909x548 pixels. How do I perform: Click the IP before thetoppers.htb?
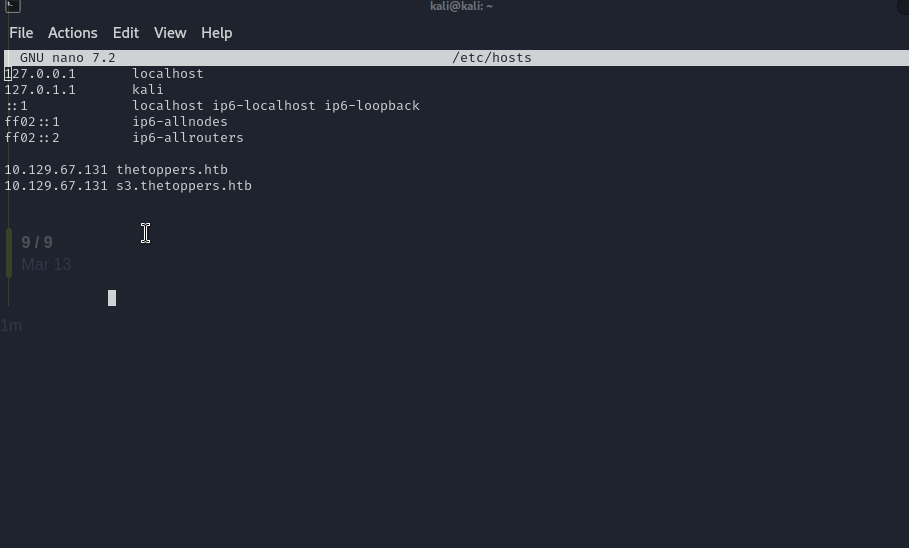pos(56,170)
